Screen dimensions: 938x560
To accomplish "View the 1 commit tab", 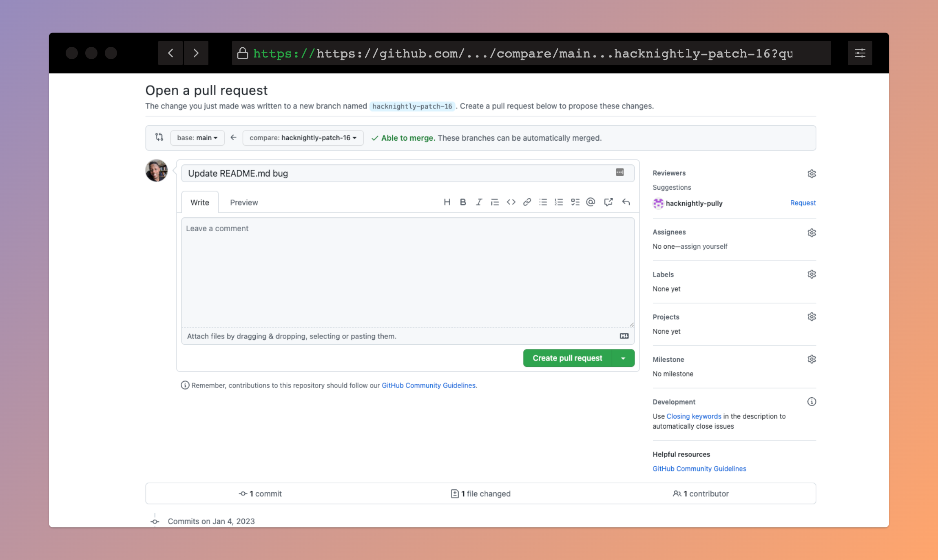I will 260,494.
